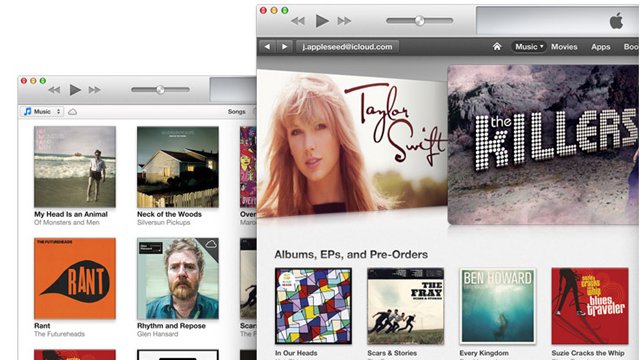The height and width of the screenshot is (360, 640).
Task: Rewind track in the library window
Action: click(54, 90)
